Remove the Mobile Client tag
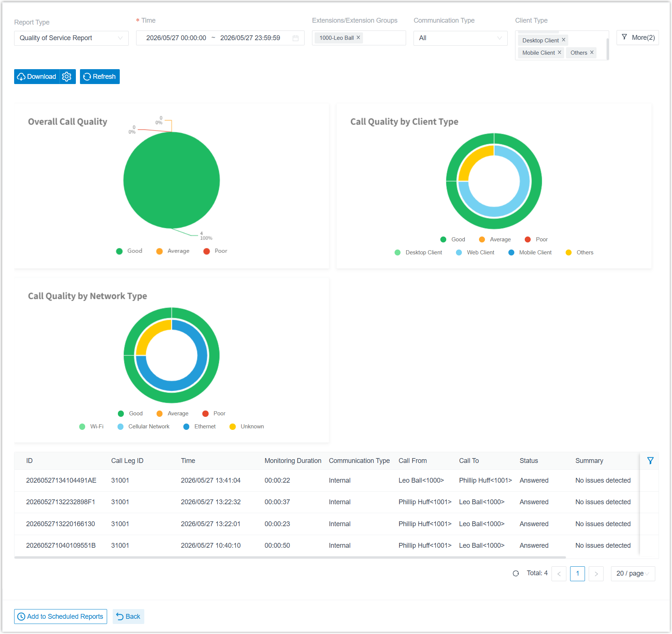Screen dimensions: 672x634 559,52
